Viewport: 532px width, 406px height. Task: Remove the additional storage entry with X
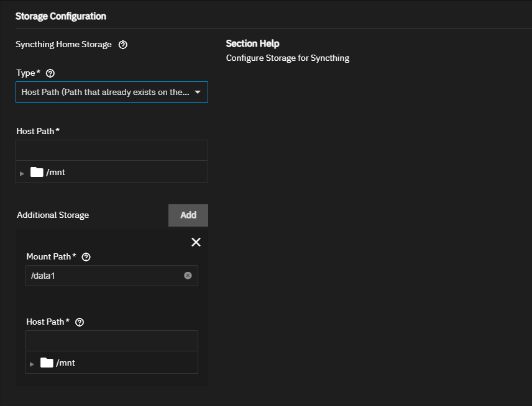(x=196, y=242)
